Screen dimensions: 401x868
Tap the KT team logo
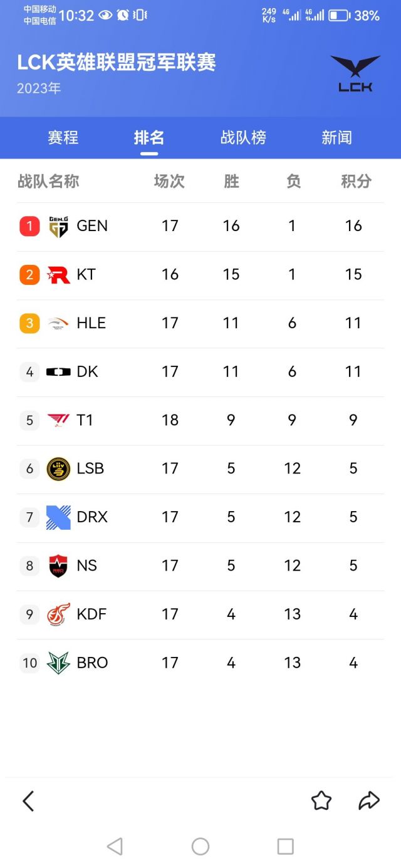pos(58,274)
